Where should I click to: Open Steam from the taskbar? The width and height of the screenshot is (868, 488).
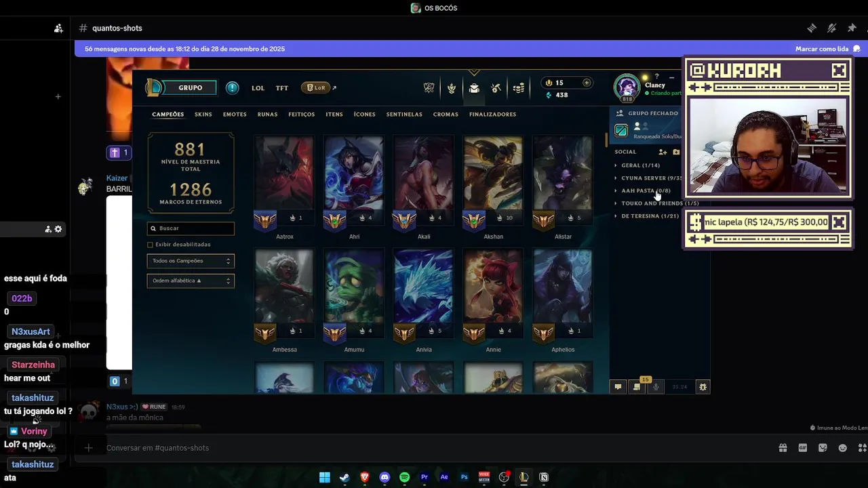[344, 477]
